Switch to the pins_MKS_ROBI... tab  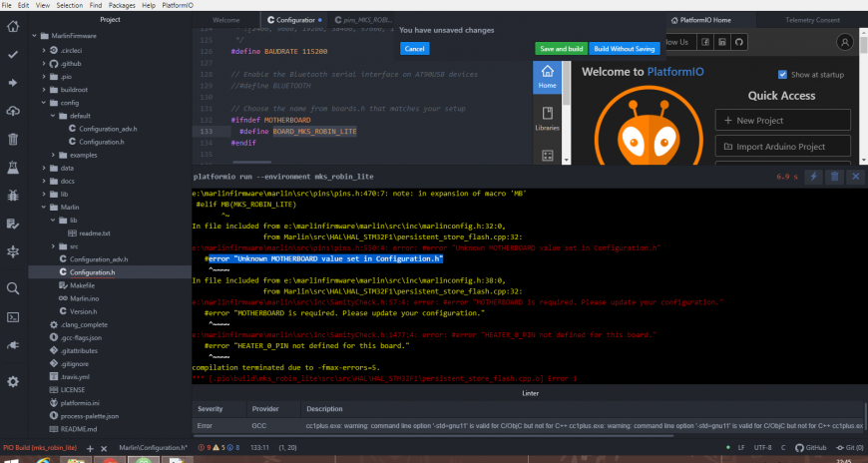pos(362,20)
